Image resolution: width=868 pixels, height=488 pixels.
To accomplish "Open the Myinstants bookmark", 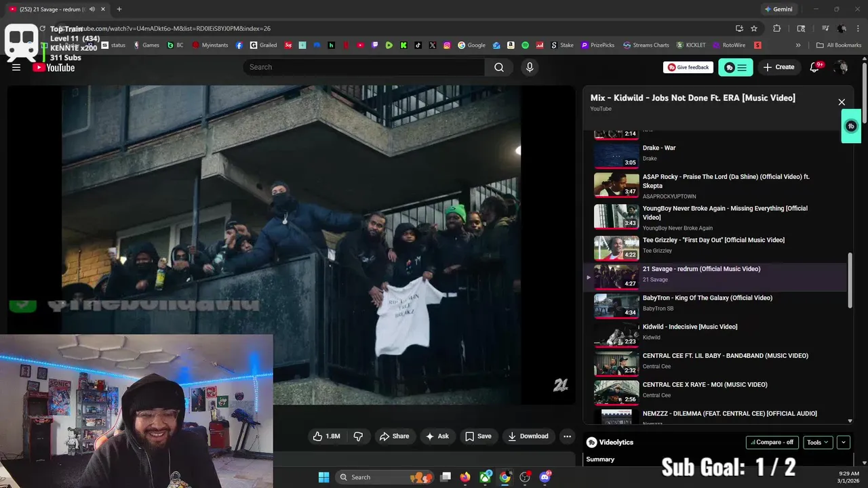I will (210, 45).
